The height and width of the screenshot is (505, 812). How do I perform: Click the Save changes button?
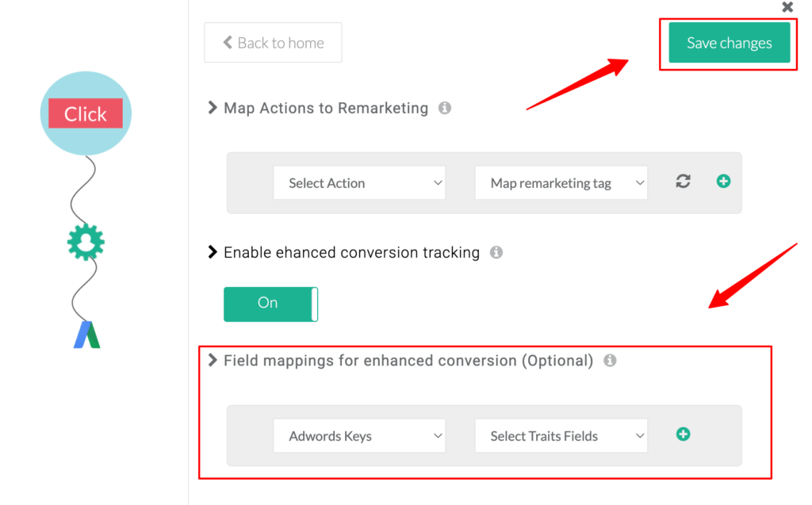(x=728, y=43)
